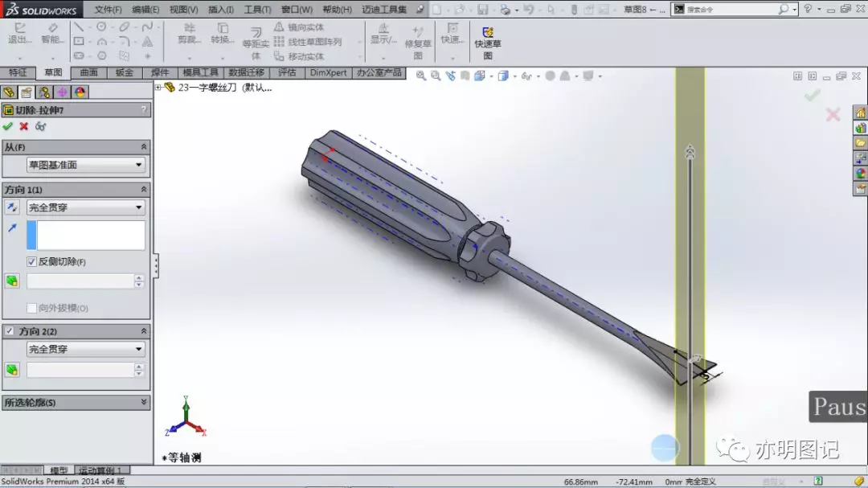Click the 方向 1 draft angle stepper

138,281
